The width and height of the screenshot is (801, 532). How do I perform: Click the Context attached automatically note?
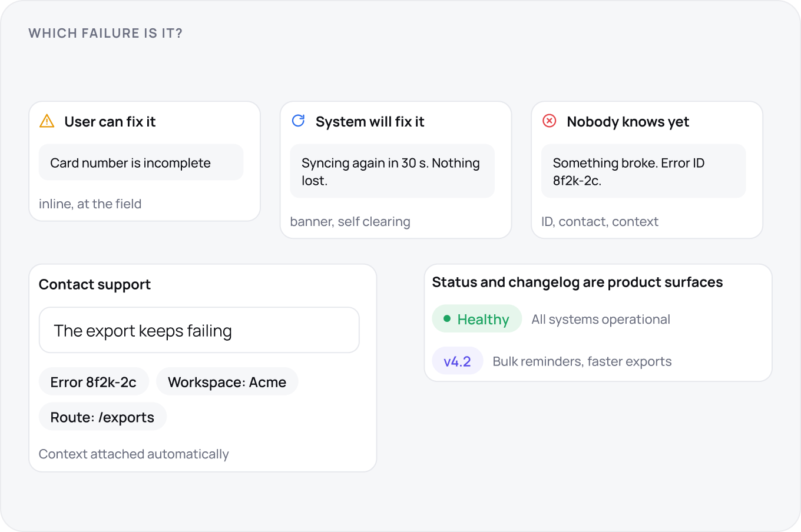point(134,454)
